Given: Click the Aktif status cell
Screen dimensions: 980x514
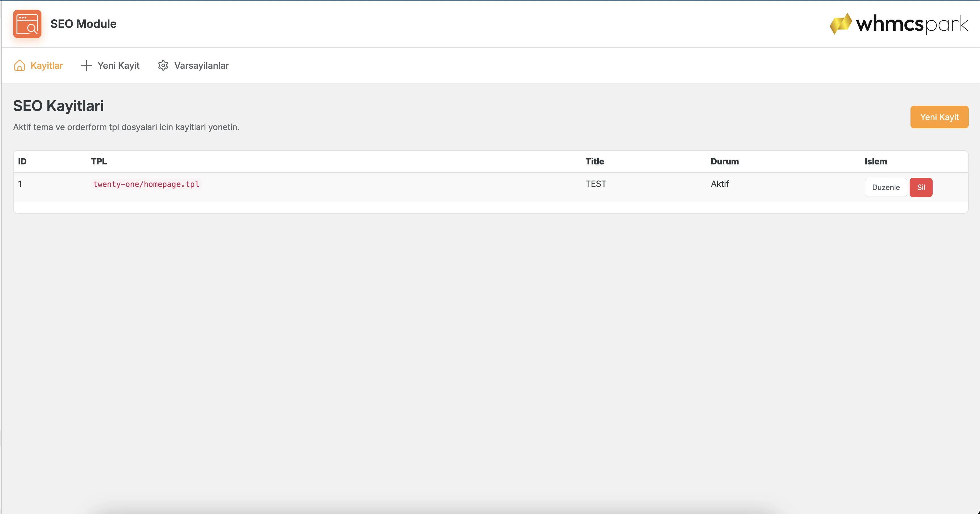Looking at the screenshot, I should [x=720, y=184].
